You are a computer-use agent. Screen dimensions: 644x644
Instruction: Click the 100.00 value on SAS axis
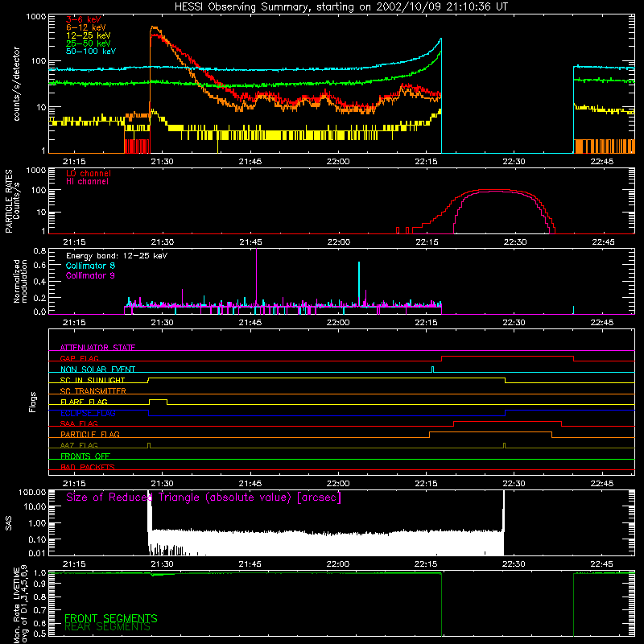click(32, 492)
